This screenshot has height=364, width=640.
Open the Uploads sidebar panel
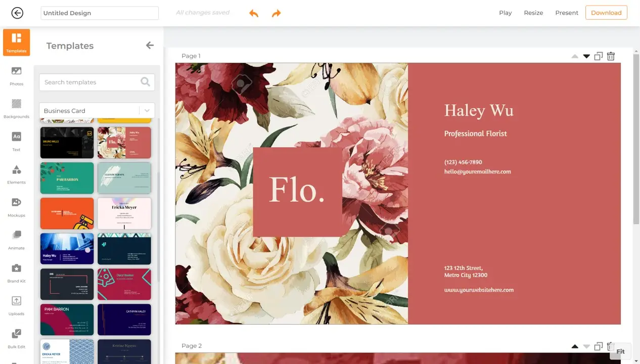[x=16, y=305]
